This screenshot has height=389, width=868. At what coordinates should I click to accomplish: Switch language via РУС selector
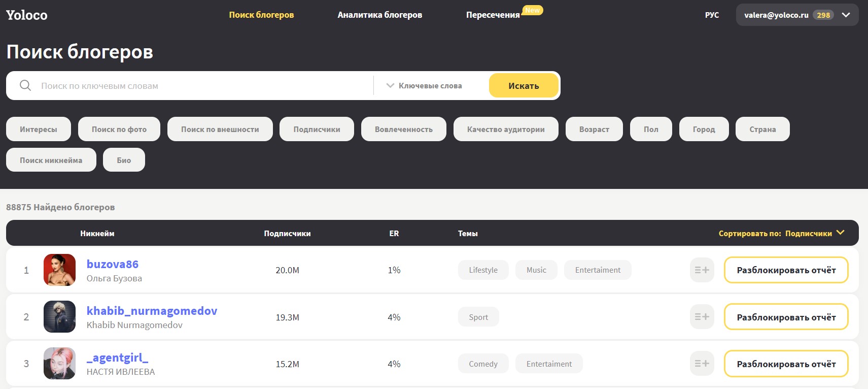coord(712,15)
